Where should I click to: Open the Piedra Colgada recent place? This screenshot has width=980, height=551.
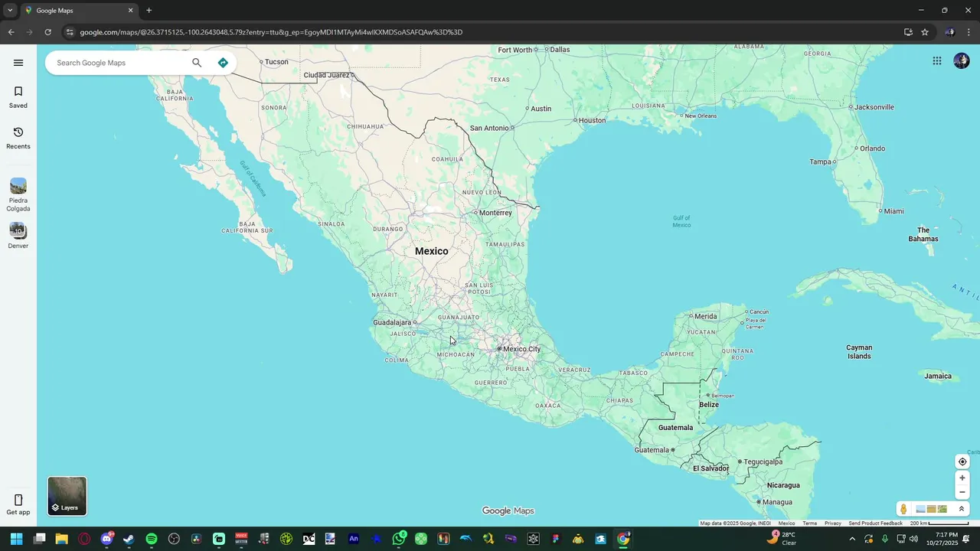click(18, 195)
